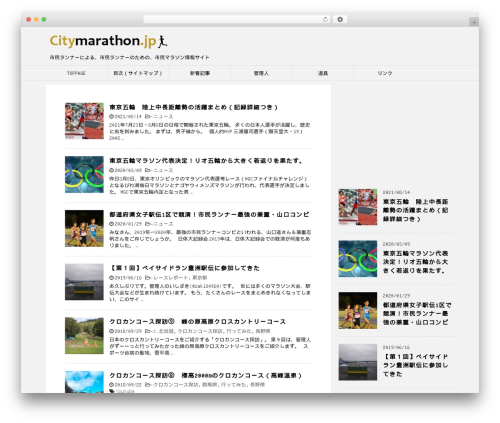Open the レースレポート category link
Viewport: 500px width, 423px height.
click(172, 278)
